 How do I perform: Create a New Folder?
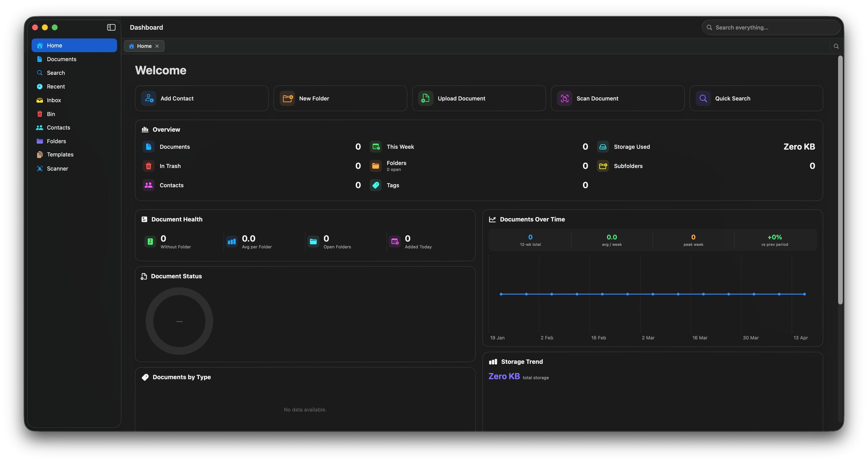(x=340, y=98)
